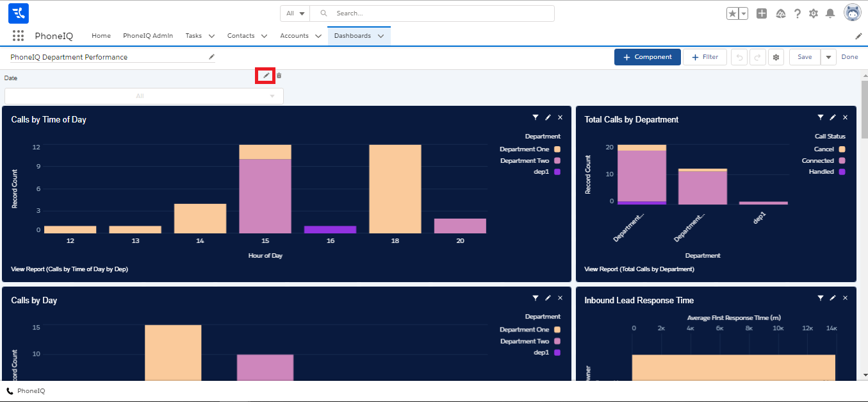Click the Salesforce Help question mark

coord(797,13)
